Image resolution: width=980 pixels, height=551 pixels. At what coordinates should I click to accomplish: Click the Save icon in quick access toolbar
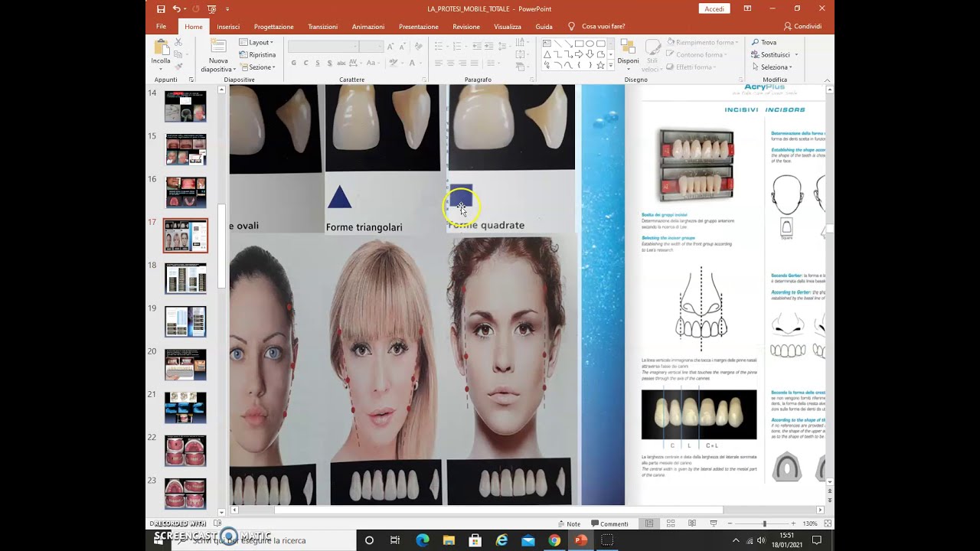[161, 8]
